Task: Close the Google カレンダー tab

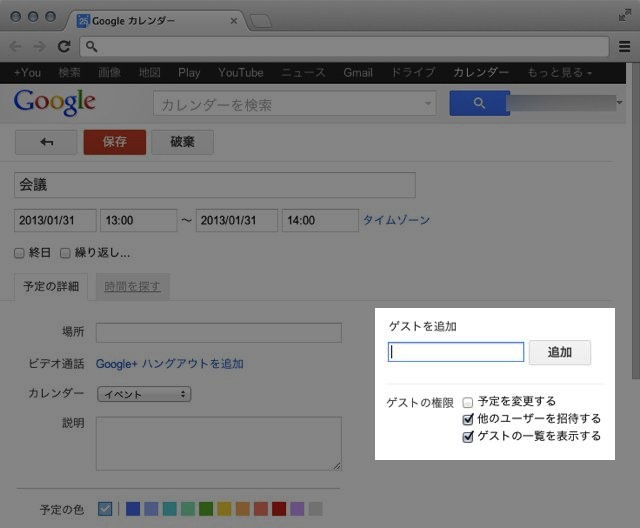Action: pos(233,21)
